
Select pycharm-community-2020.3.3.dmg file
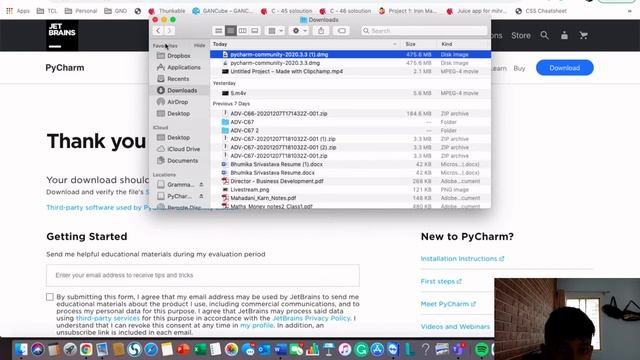(x=350, y=63)
